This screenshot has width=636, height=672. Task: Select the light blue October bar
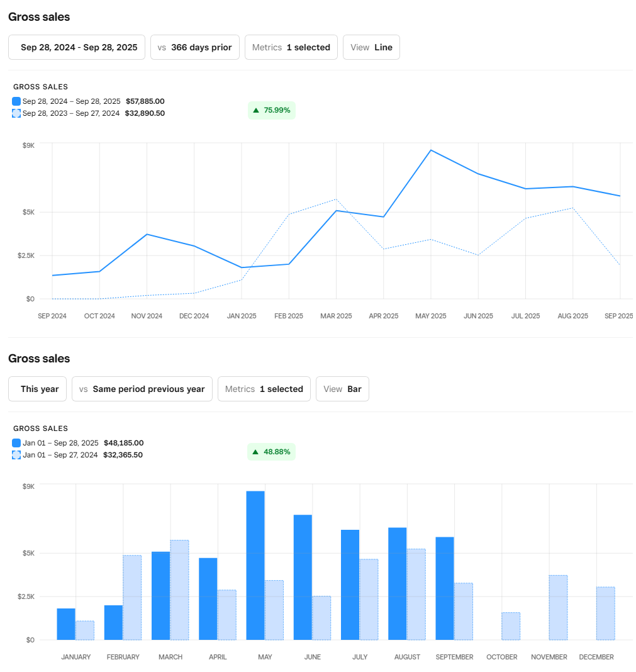511,625
